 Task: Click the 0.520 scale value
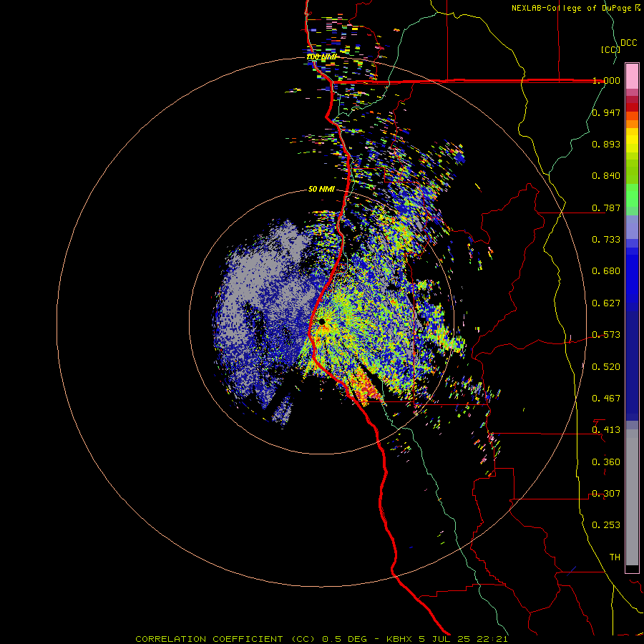click(606, 367)
